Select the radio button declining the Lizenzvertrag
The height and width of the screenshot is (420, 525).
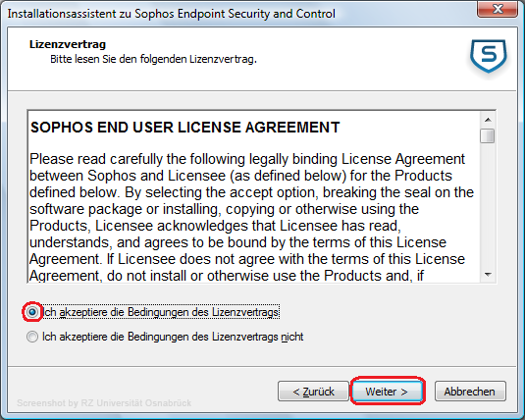[x=32, y=337]
